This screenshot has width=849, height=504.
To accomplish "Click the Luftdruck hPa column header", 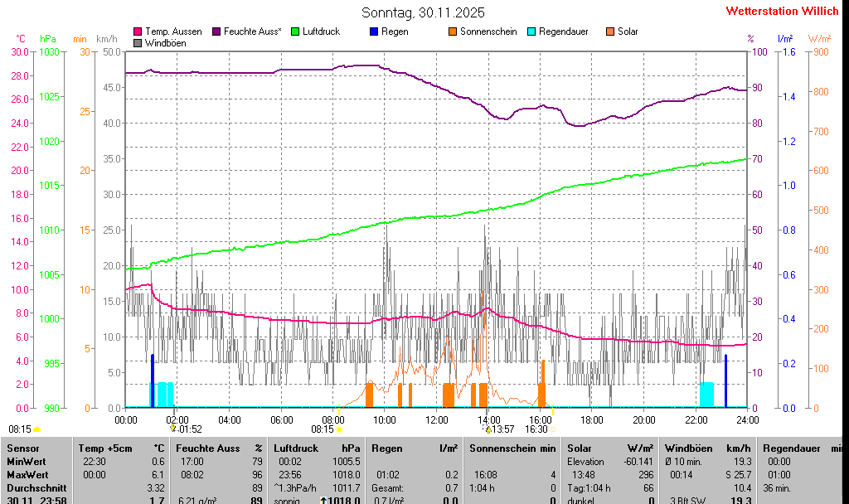I will [x=317, y=448].
